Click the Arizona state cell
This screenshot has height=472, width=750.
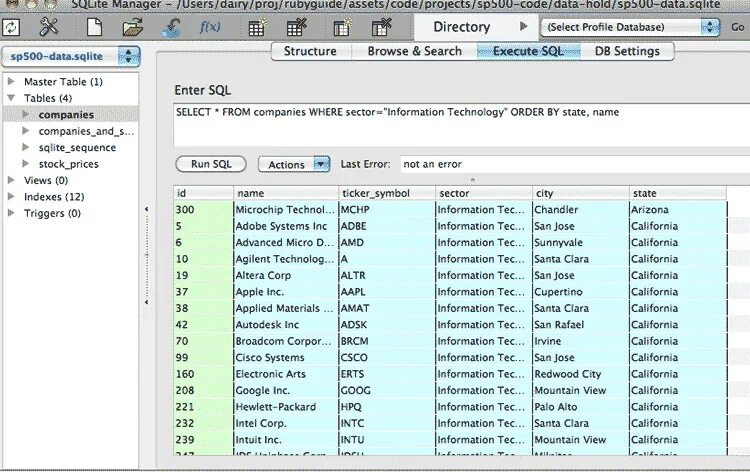coord(678,209)
